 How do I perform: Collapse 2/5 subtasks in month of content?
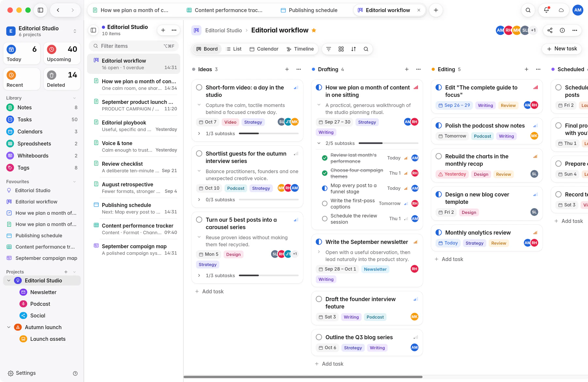pos(319,143)
